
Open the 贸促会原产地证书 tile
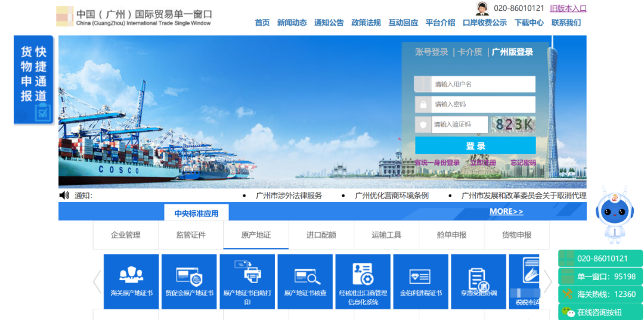(189, 281)
